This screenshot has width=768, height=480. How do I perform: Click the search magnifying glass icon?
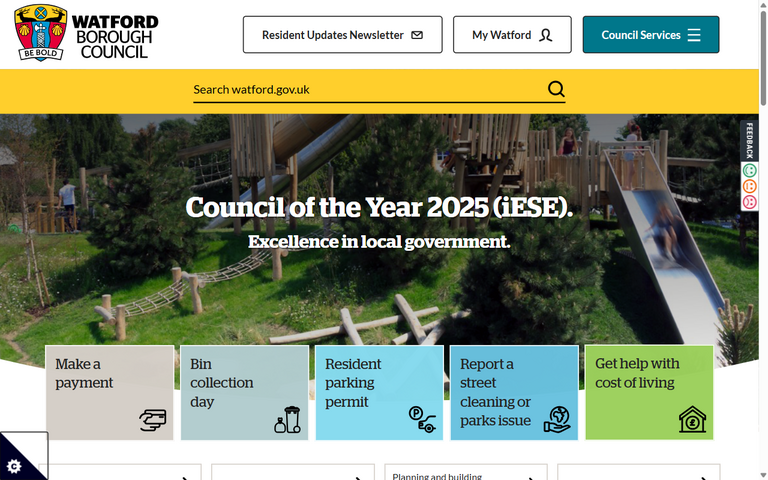556,89
